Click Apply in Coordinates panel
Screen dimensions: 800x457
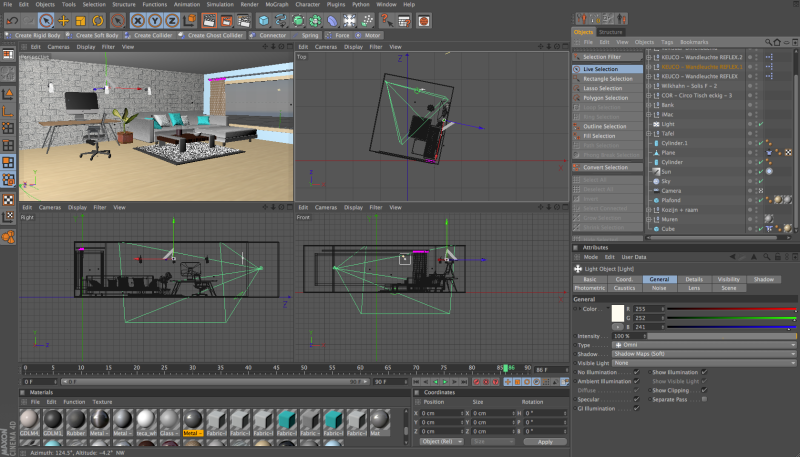[x=544, y=441]
